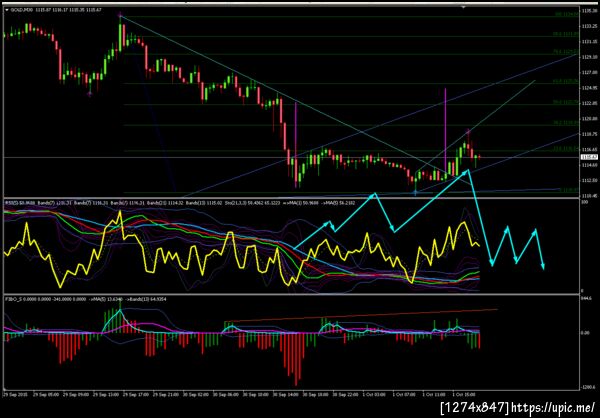Click the 30 Sep 06:00 time axis label

click(x=224, y=394)
